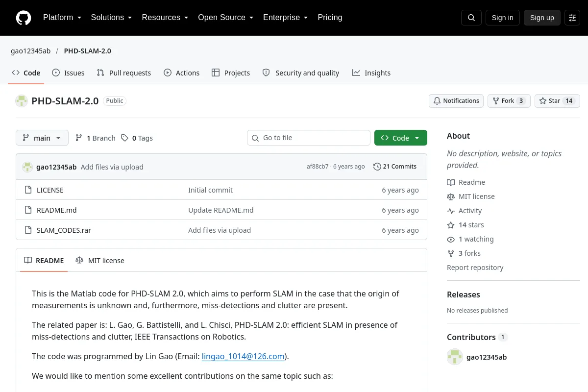Click Report repository link

[x=475, y=268]
